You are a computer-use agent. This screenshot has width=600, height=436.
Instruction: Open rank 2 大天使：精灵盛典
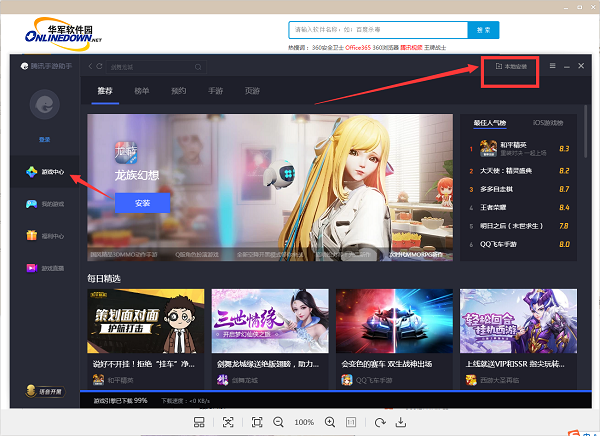[506, 171]
